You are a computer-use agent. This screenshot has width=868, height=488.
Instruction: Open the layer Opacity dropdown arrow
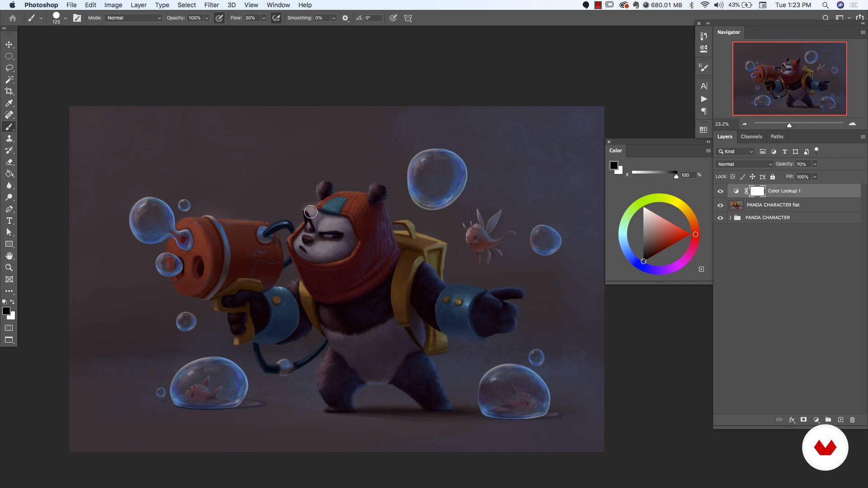[x=815, y=164]
